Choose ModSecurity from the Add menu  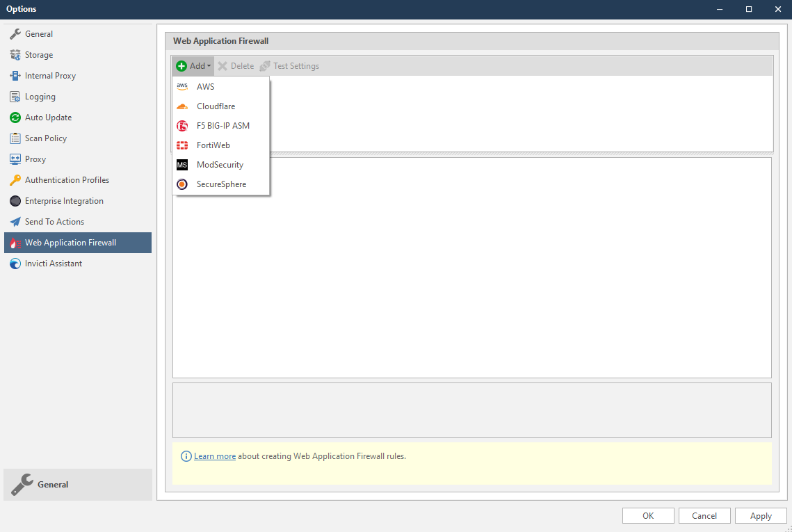coord(220,164)
